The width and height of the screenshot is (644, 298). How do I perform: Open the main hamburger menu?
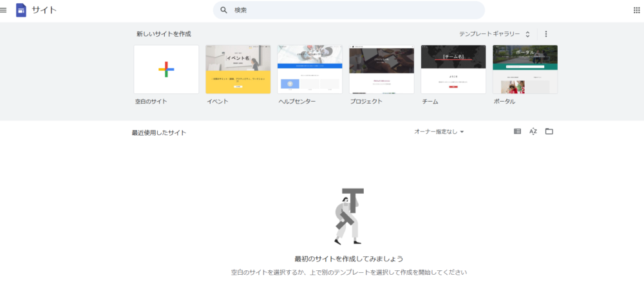coord(4,10)
